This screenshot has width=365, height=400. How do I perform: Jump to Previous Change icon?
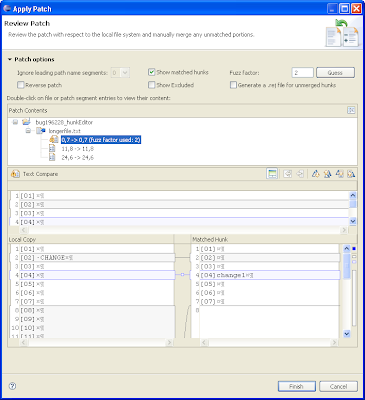pos(351,174)
